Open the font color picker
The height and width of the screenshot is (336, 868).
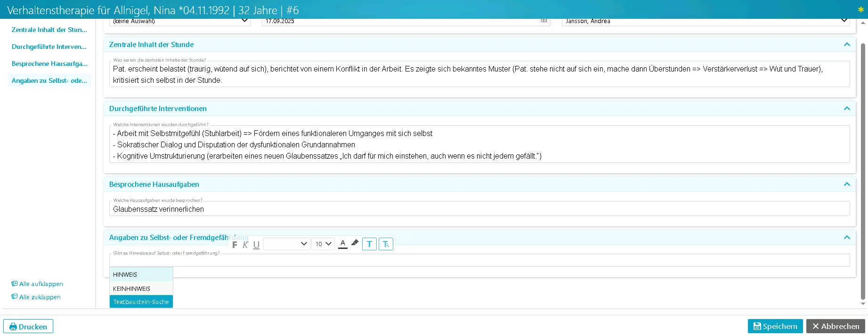tap(343, 244)
